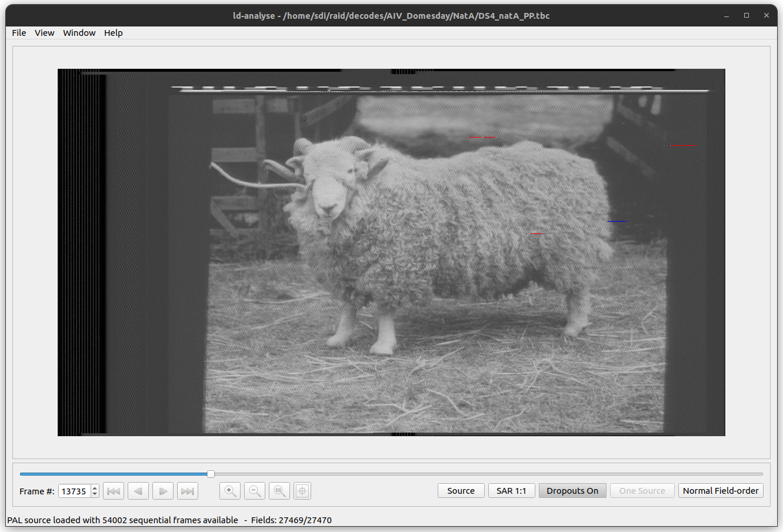This screenshot has height=532, width=783.
Task: Open the File menu
Action: point(19,33)
